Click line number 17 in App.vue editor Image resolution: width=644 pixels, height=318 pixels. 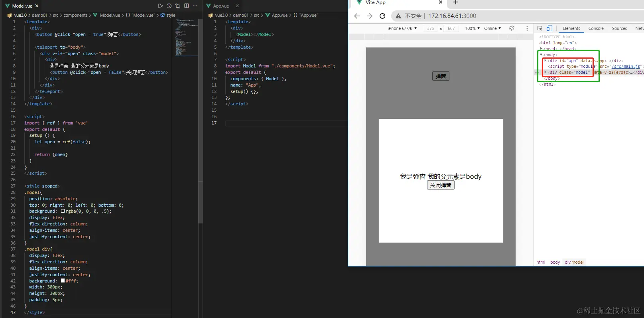(x=214, y=123)
